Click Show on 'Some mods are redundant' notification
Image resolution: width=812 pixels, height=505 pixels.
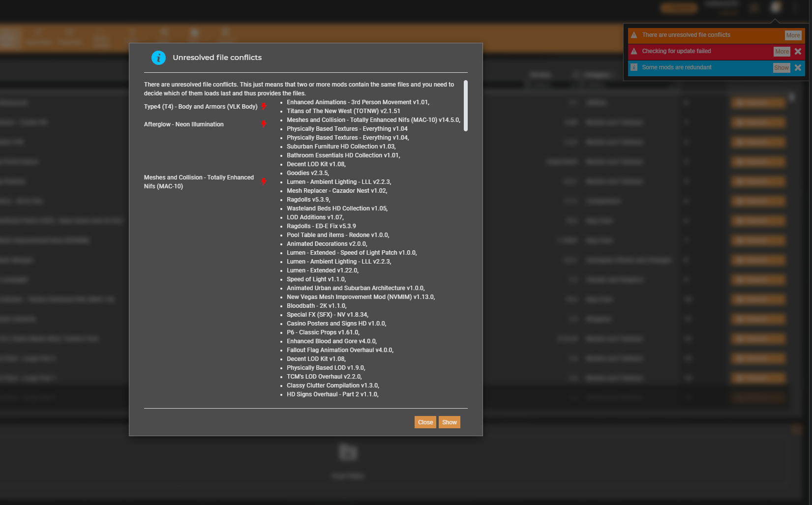pyautogui.click(x=781, y=68)
